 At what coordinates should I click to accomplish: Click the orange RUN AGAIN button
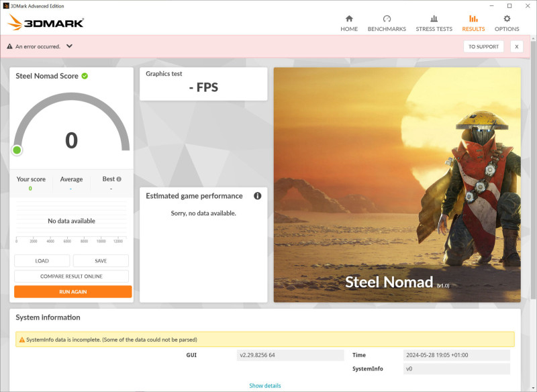(x=73, y=292)
